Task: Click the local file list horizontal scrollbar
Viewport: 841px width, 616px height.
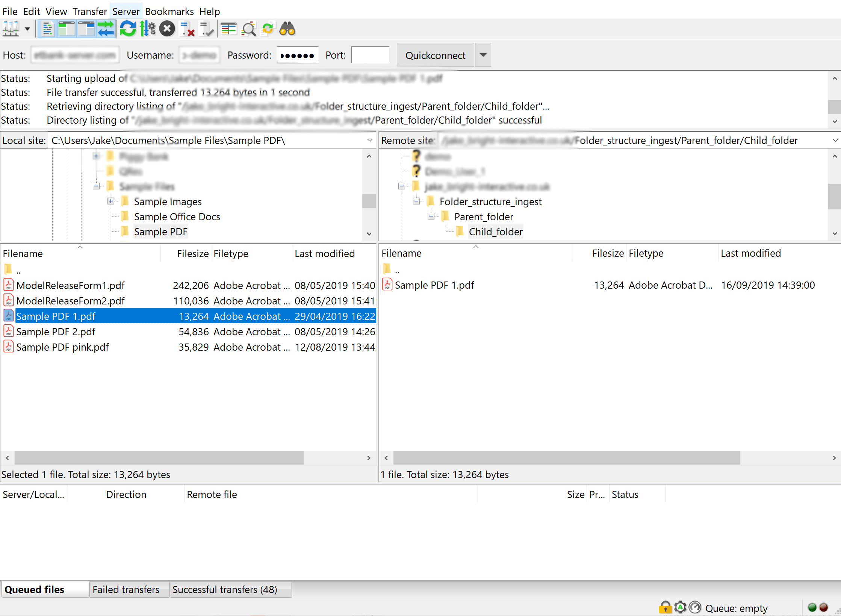Action: click(x=159, y=457)
